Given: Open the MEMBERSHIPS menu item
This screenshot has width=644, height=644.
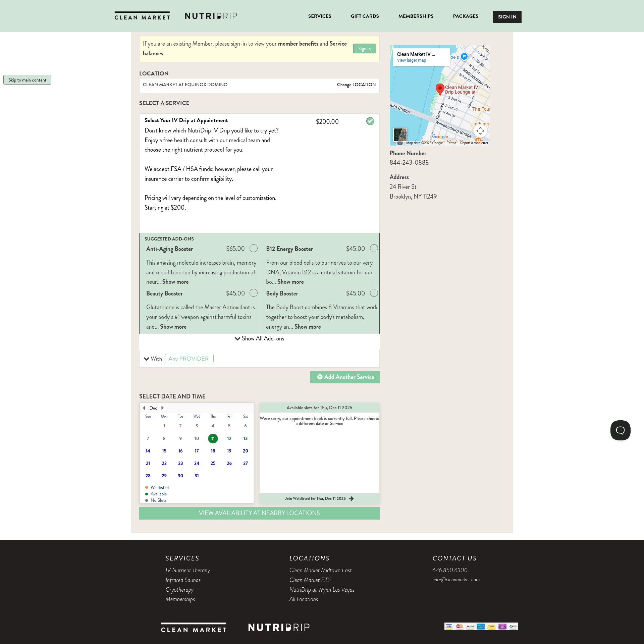Looking at the screenshot, I should [416, 16].
